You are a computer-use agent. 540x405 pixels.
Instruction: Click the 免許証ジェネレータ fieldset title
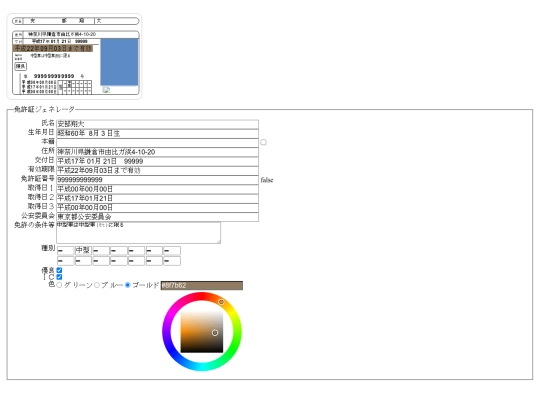[x=44, y=110]
